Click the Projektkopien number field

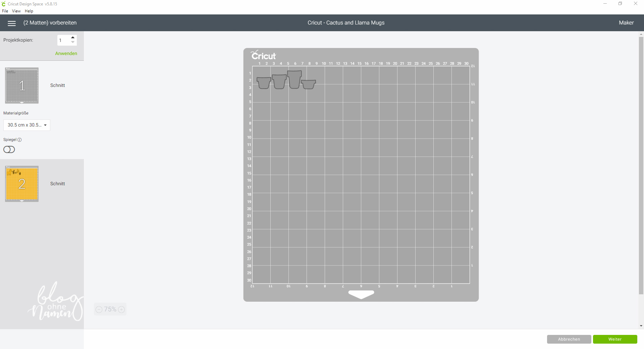(63, 40)
